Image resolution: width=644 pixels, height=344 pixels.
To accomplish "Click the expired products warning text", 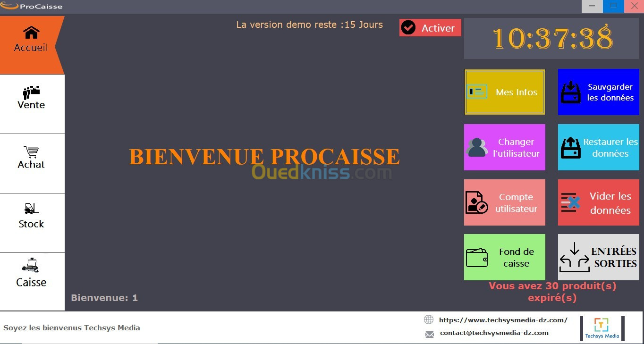I will click(x=552, y=292).
